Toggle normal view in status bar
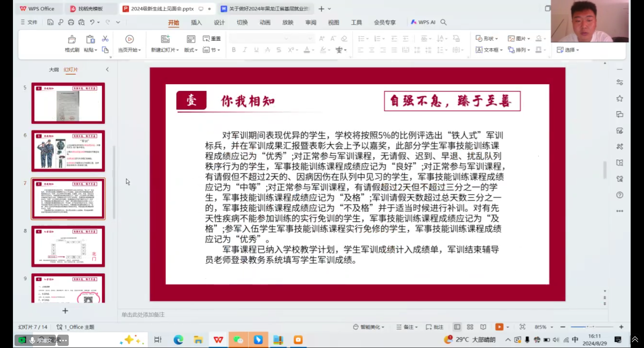 pyautogui.click(x=457, y=327)
